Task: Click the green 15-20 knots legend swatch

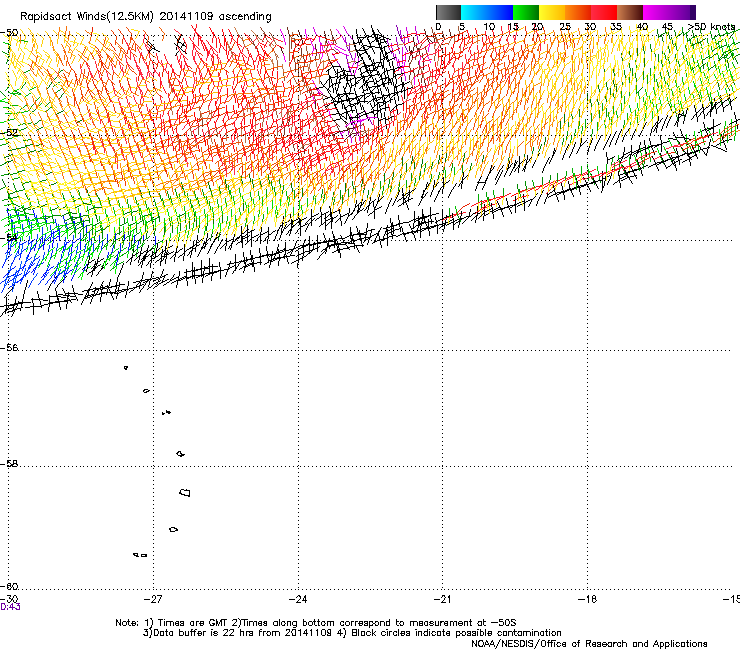Action: click(526, 12)
